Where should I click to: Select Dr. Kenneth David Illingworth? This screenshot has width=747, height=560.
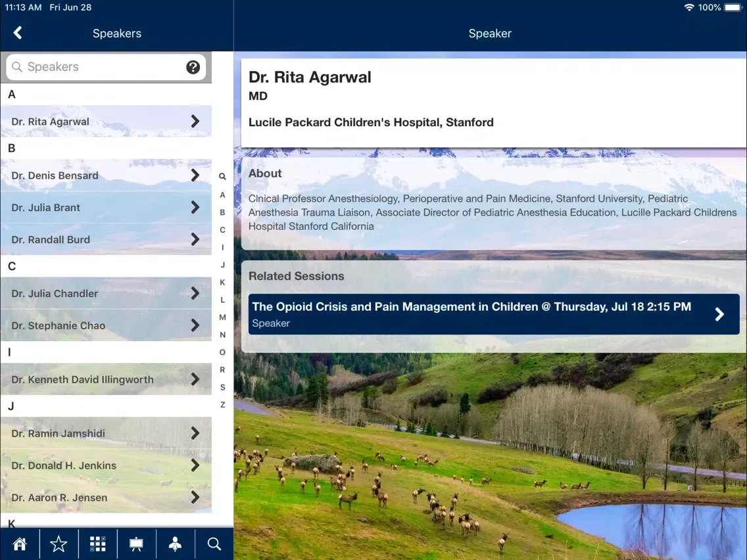coord(107,379)
